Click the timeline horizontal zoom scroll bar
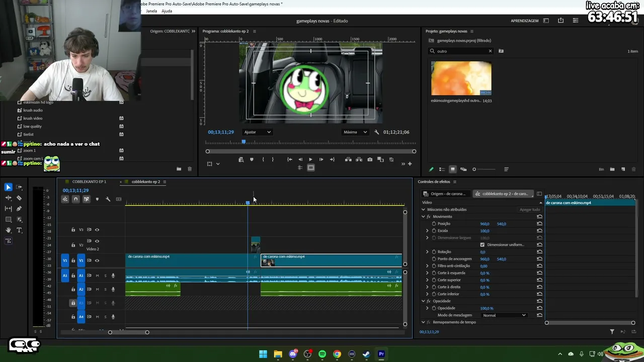Screen dimensions: 644x362 (128, 332)
